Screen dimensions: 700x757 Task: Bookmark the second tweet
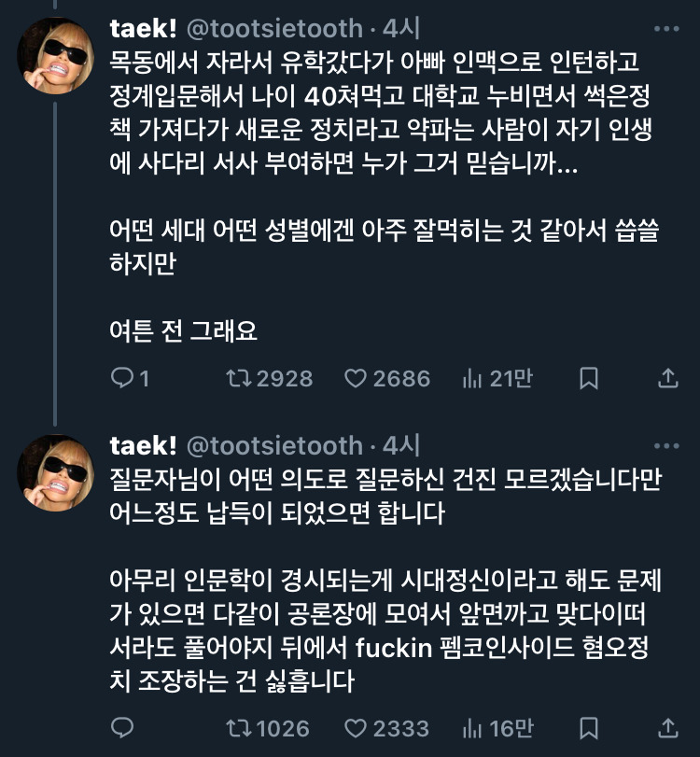point(589,727)
